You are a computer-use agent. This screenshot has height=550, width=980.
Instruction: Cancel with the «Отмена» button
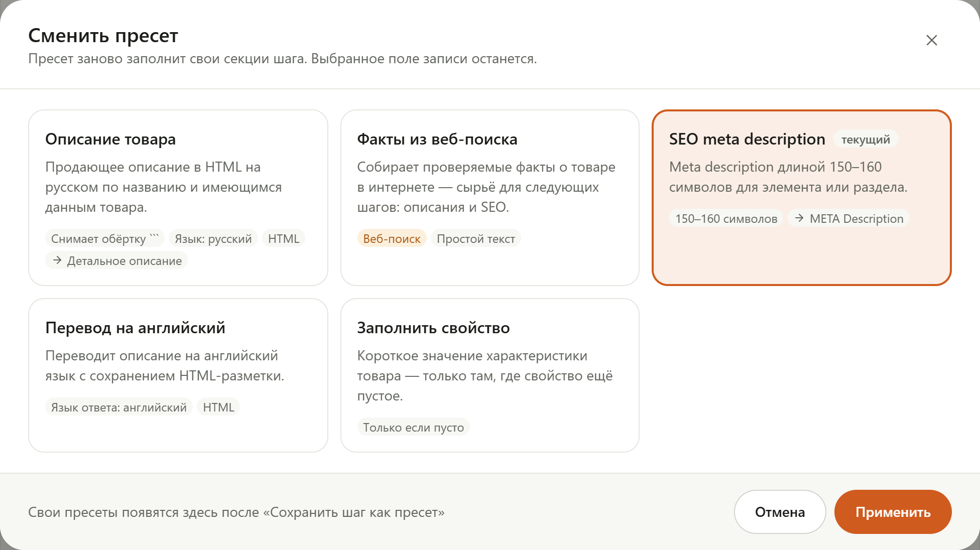click(780, 512)
